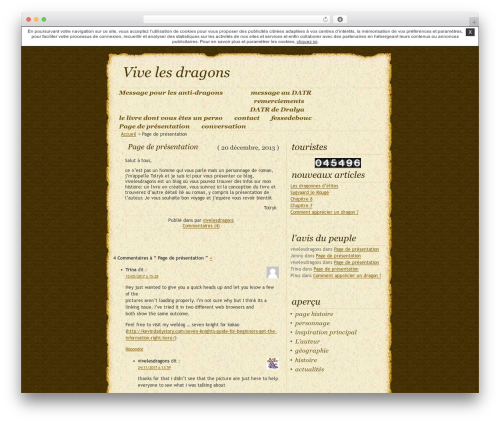Viewport: 500px width, 423px height.
Task: Click the round icon button beside the address bar
Action: coord(340,19)
